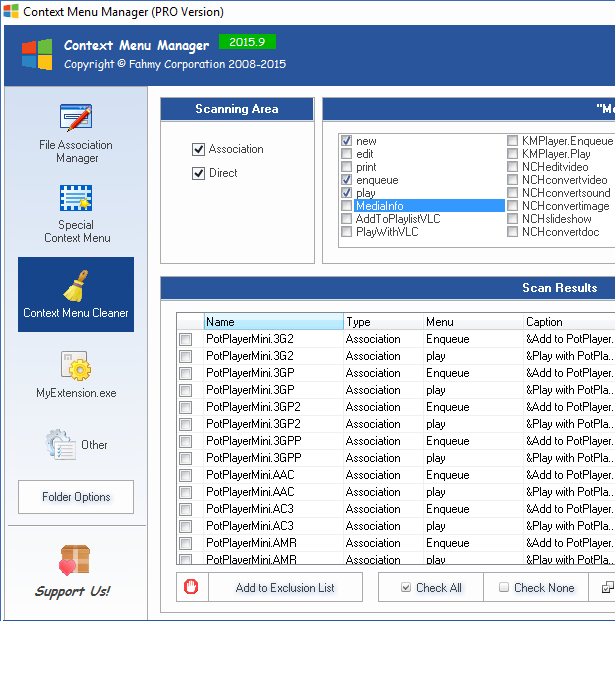Select the PotPlayerMini.AC3 Enqueue row name
The height and width of the screenshot is (675, 615).
250,509
